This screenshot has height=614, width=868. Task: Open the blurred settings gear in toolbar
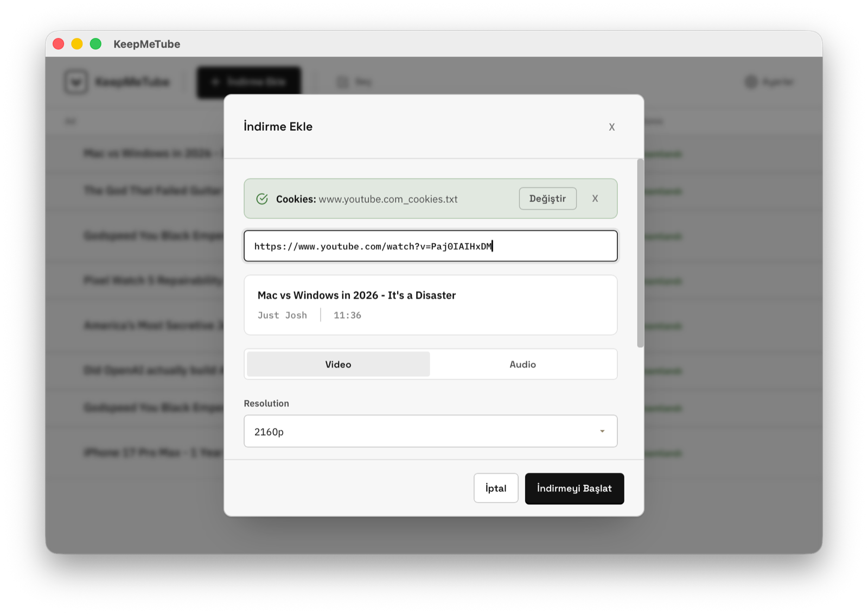point(751,82)
